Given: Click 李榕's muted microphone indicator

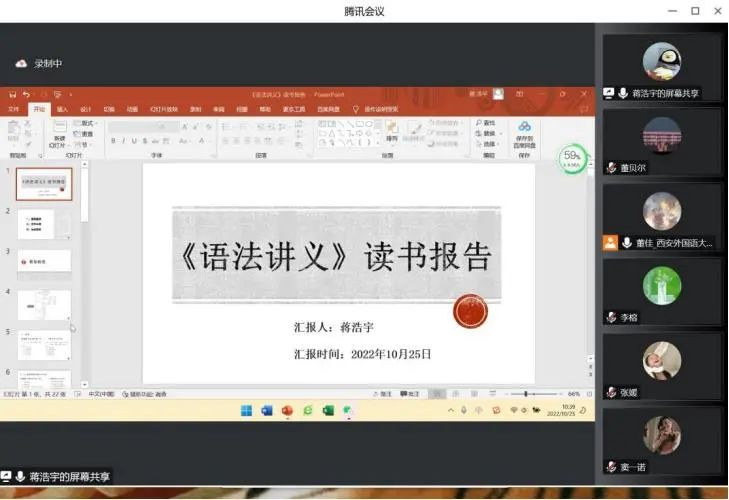Looking at the screenshot, I should (612, 318).
